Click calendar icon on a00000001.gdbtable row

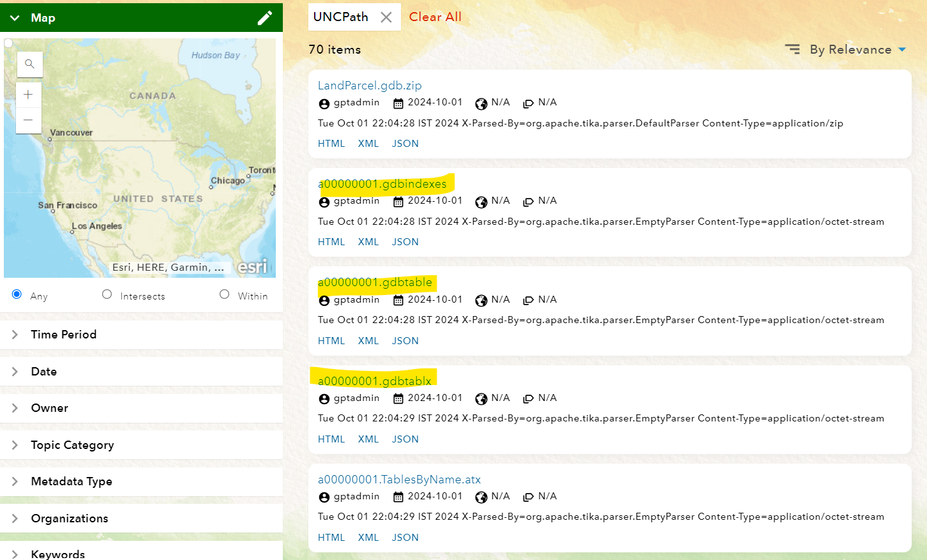point(398,301)
